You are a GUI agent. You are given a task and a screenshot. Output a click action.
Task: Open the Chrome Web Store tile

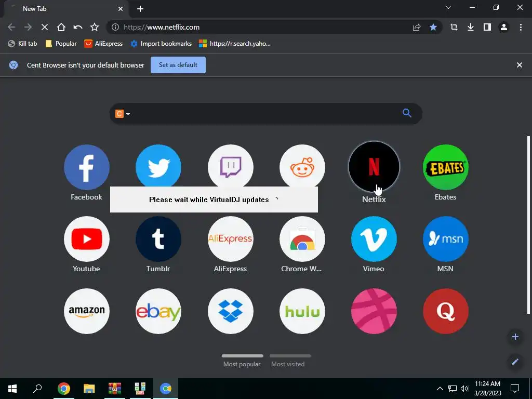302,239
